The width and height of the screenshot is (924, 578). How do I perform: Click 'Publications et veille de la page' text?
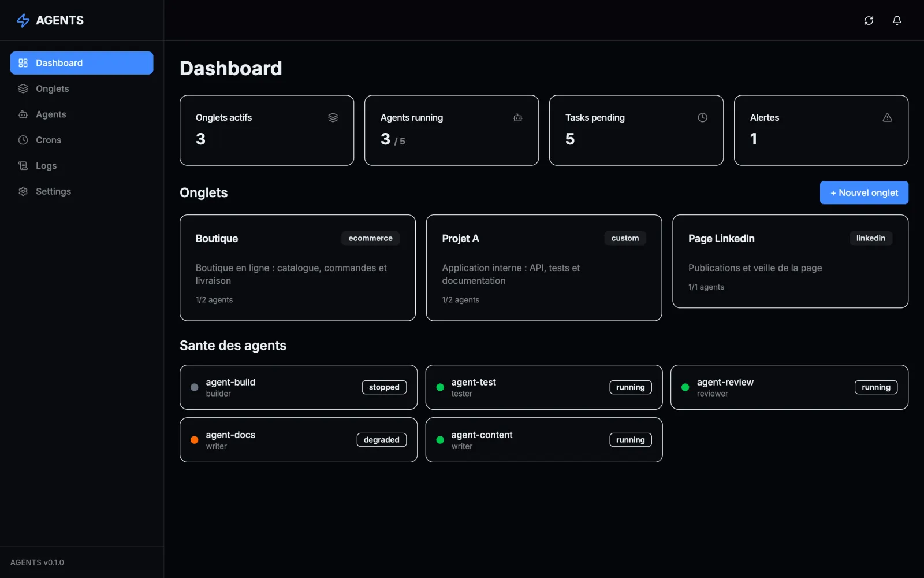pos(755,268)
